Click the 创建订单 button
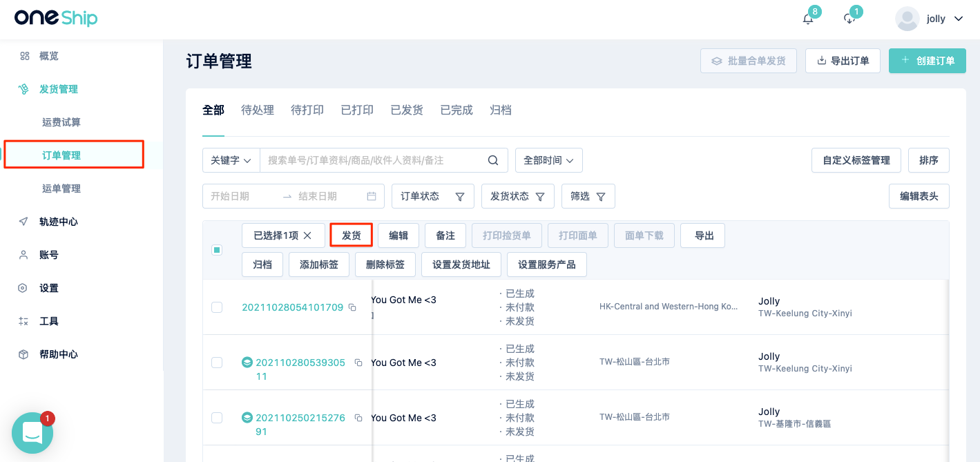Screen dimensions: 980x462 click(927, 61)
